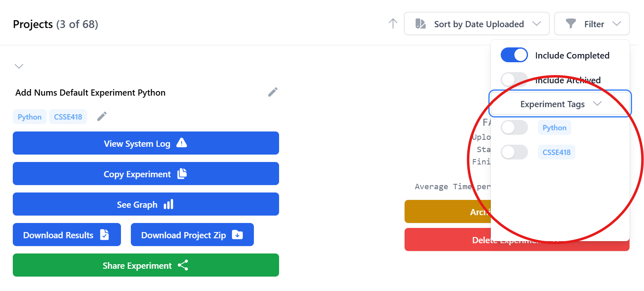Click the pencil icon beside the experiment name
The width and height of the screenshot is (644, 291).
tap(272, 92)
